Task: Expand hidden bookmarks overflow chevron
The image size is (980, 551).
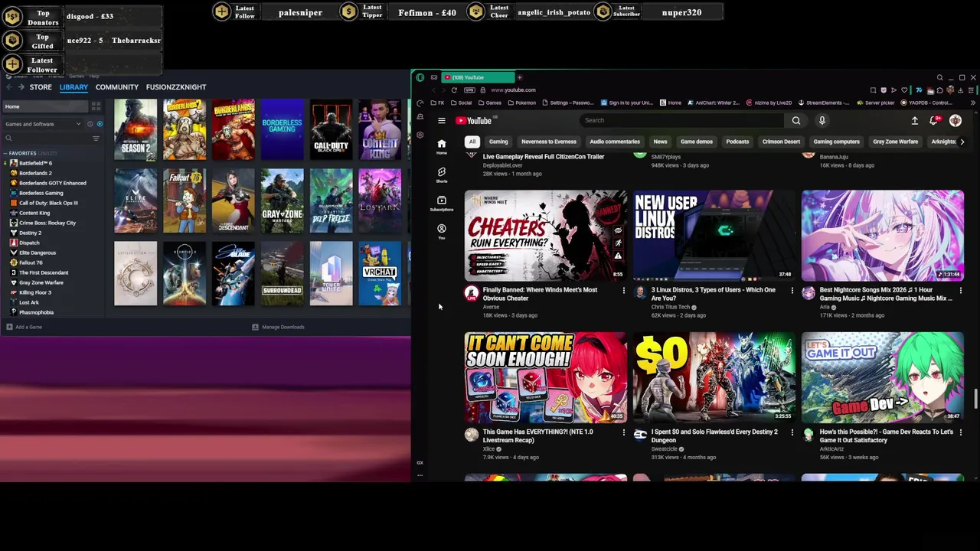Action: [x=972, y=103]
